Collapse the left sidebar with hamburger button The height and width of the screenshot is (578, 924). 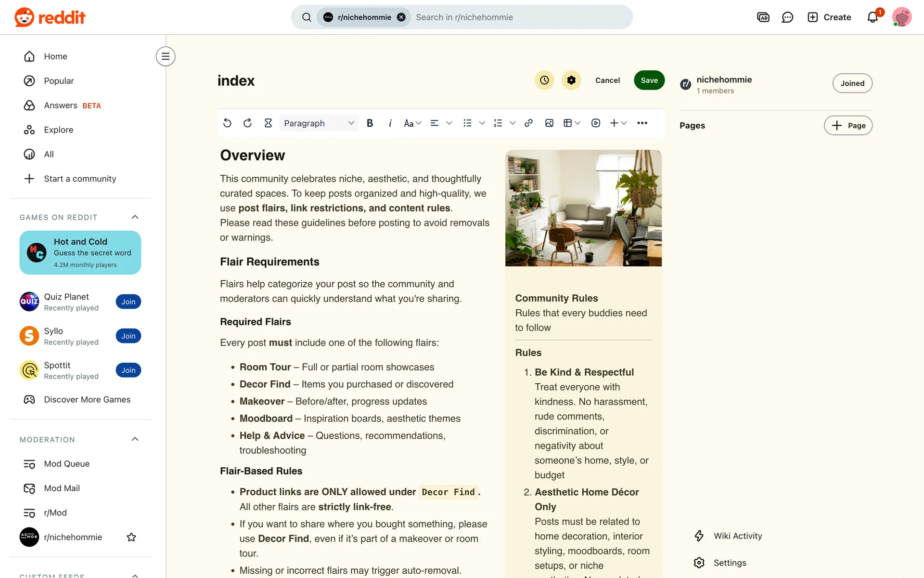pos(166,56)
